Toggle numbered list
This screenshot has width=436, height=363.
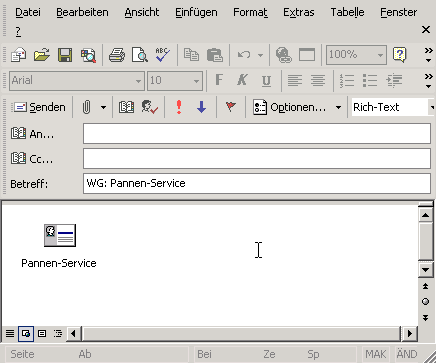coord(347,80)
